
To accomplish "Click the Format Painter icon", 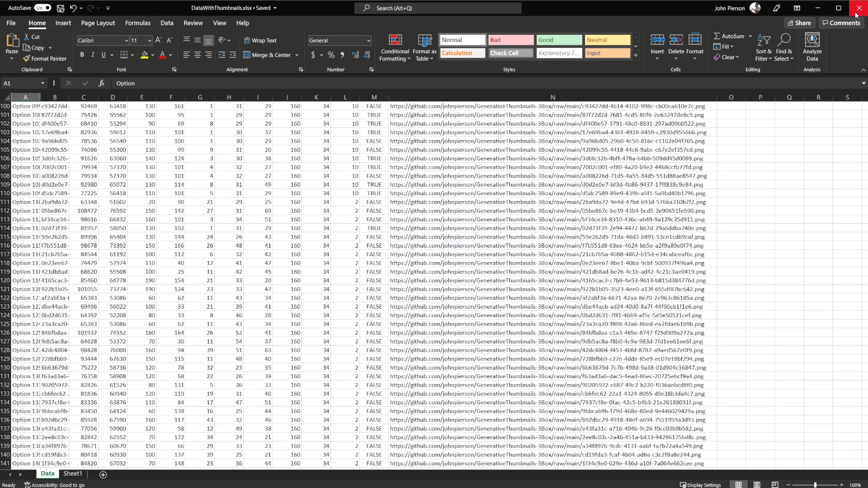I will pos(27,59).
